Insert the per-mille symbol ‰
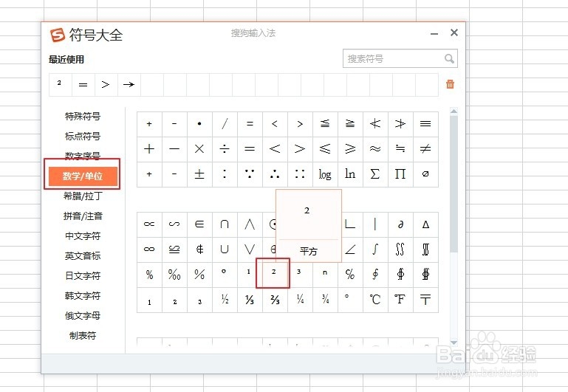The height and width of the screenshot is (392, 568). [x=174, y=275]
